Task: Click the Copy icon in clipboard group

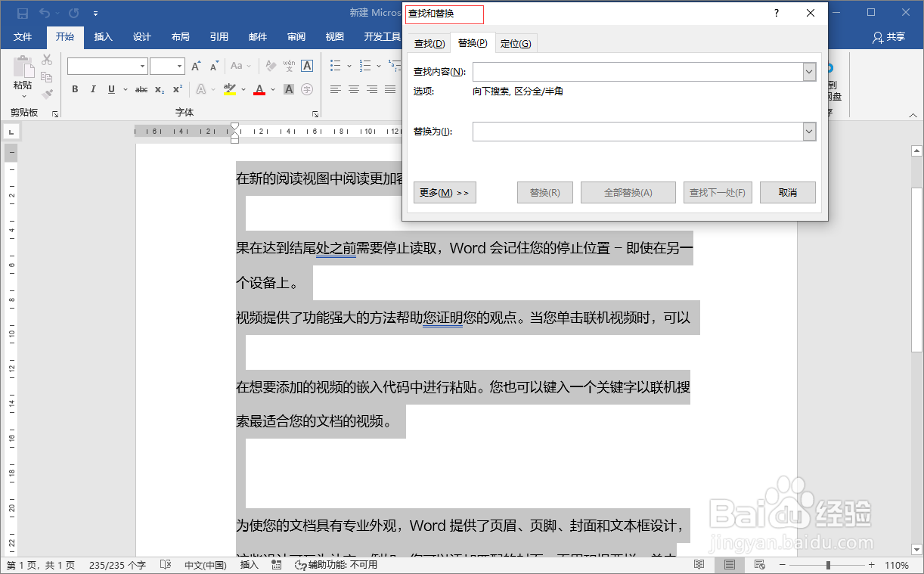Action: tap(47, 77)
